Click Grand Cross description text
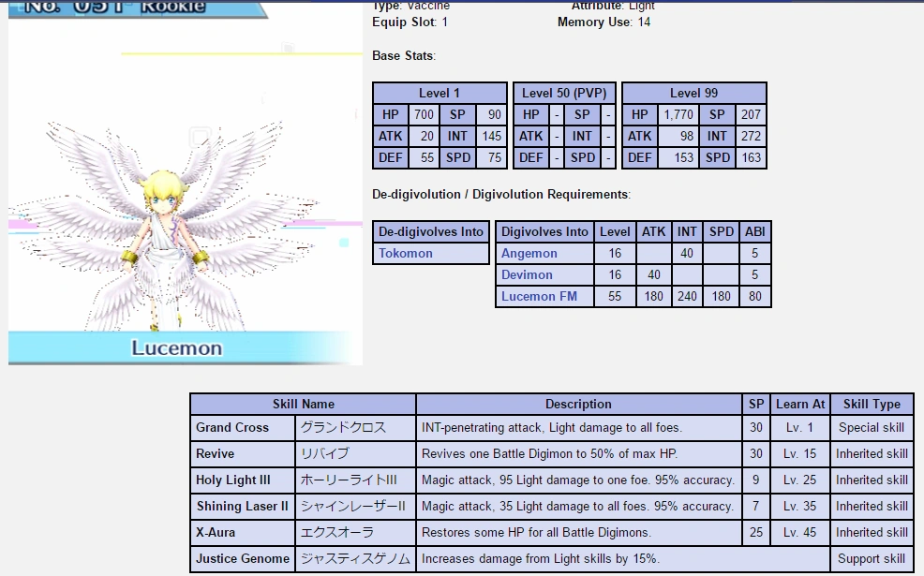Image resolution: width=924 pixels, height=576 pixels. (x=552, y=428)
